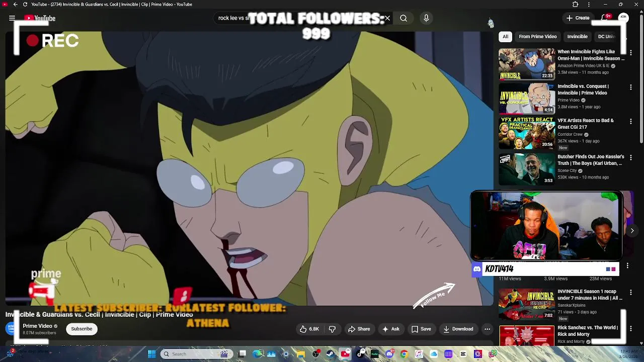Select the From Prime Video chip

point(537,37)
